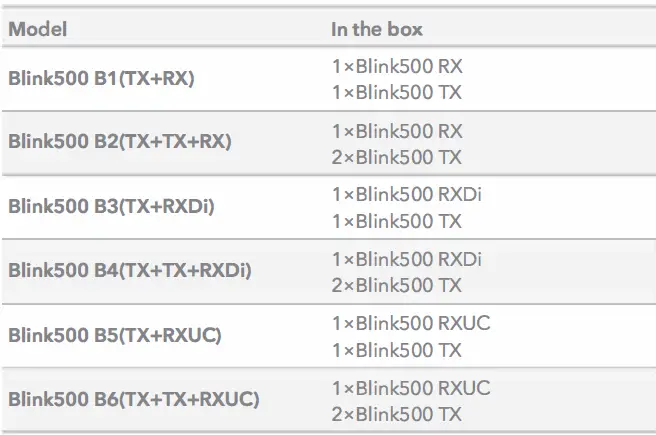Select the Blink500 B3(TX+RXDi) model cell
This screenshot has width=656, height=435.
click(x=111, y=206)
